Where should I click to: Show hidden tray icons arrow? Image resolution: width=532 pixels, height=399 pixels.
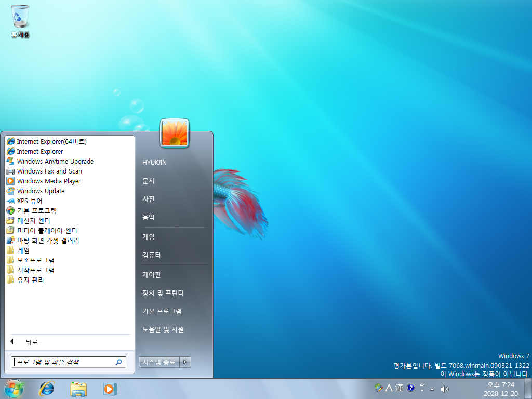(x=432, y=389)
